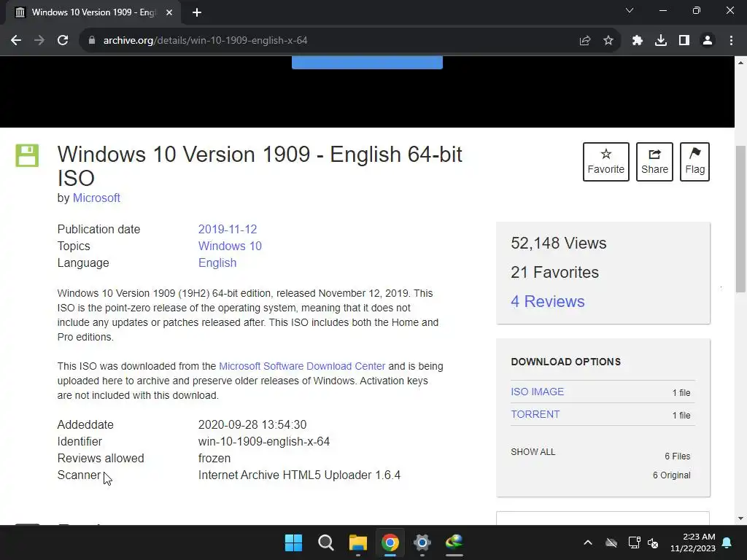The width and height of the screenshot is (747, 560).
Task: Click the 6 Files text
Action: coord(678,456)
